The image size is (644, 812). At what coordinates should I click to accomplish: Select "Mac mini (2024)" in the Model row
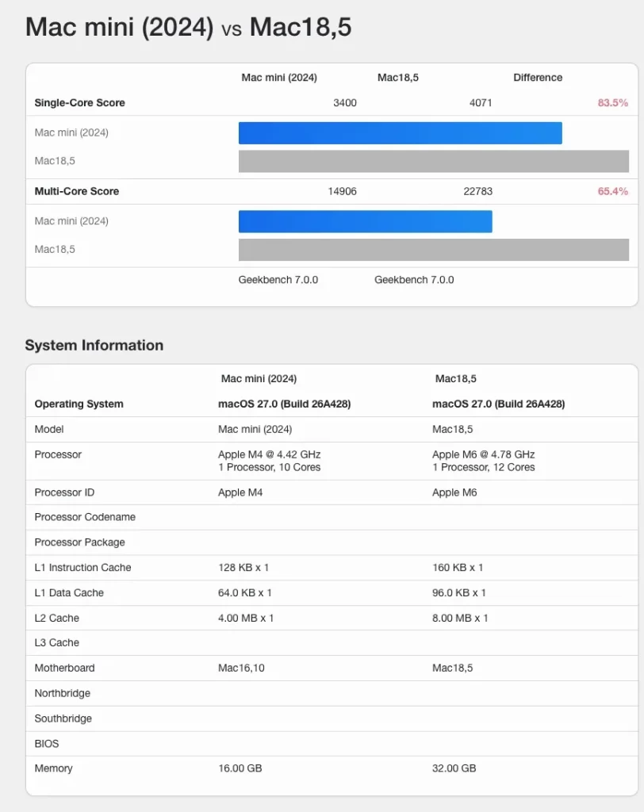tap(255, 429)
